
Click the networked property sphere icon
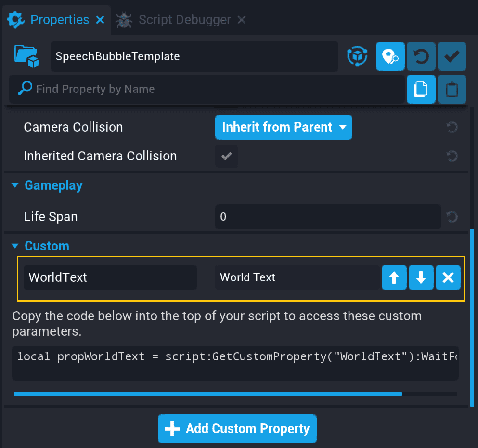[357, 56]
